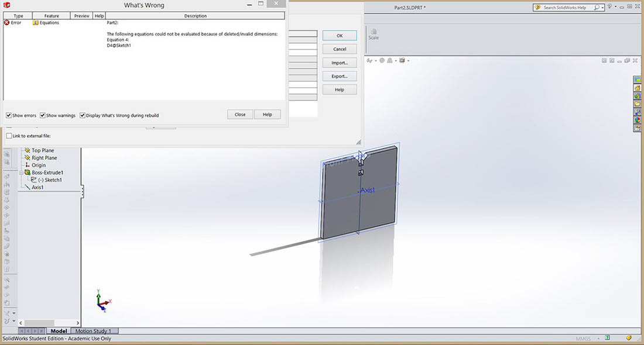
Task: Click the feature tree horizontal scrollbar thumb
Action: (x=39, y=323)
